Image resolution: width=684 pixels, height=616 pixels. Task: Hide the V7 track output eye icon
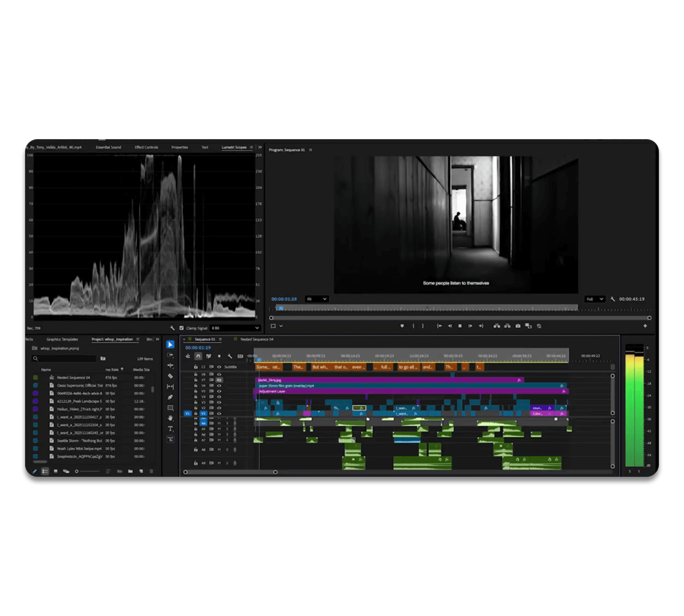click(219, 380)
